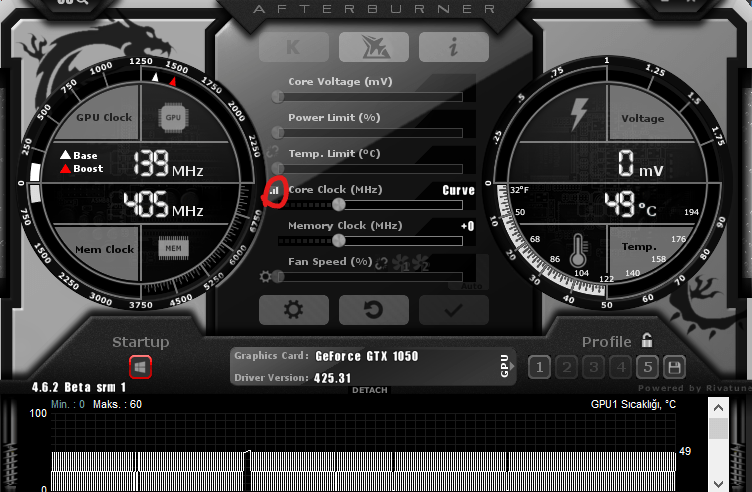
Task: Click the MEM chip icon in clock gauge
Action: pyautogui.click(x=174, y=248)
